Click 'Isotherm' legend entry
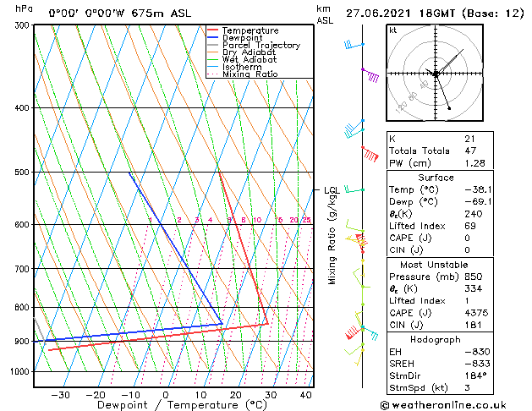The height and width of the screenshot is (411, 532). click(x=242, y=67)
